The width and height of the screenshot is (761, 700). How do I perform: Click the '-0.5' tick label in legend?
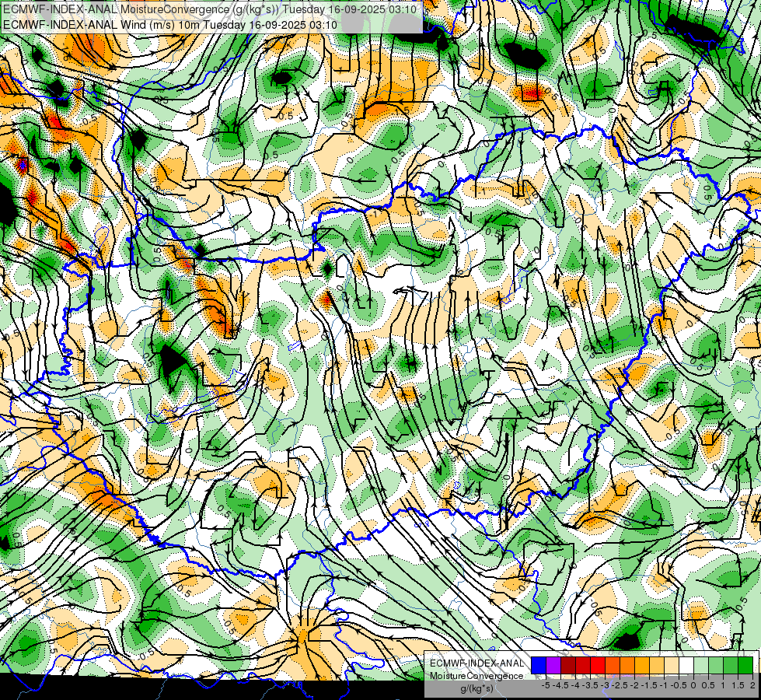pyautogui.click(x=679, y=685)
